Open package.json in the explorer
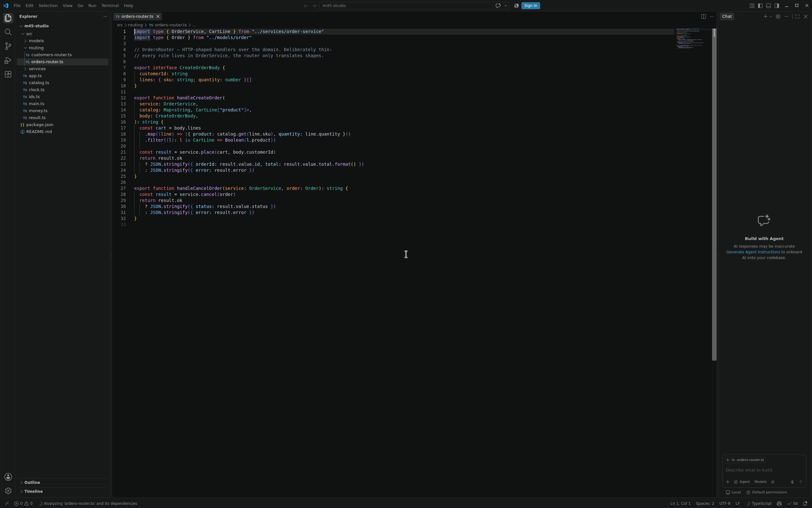The image size is (812, 508). [x=62, y=125]
